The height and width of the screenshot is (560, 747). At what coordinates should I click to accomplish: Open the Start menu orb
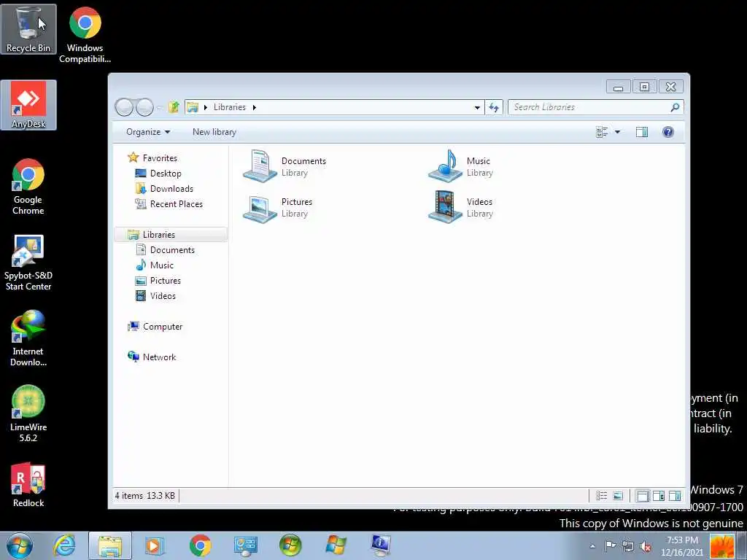point(20,545)
